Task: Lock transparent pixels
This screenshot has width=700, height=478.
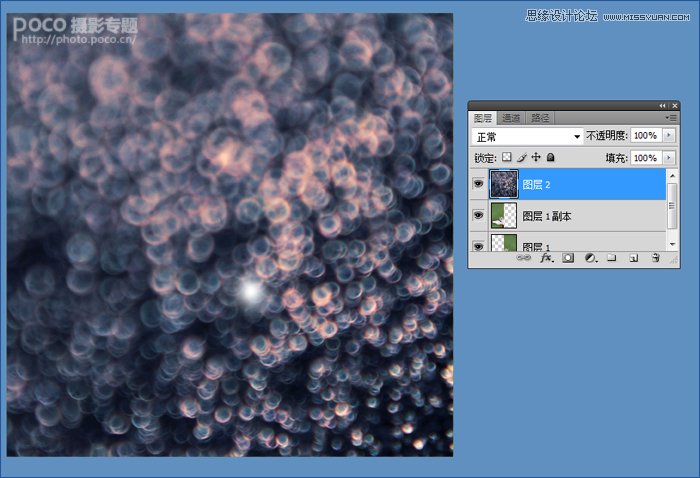Action: tap(506, 157)
